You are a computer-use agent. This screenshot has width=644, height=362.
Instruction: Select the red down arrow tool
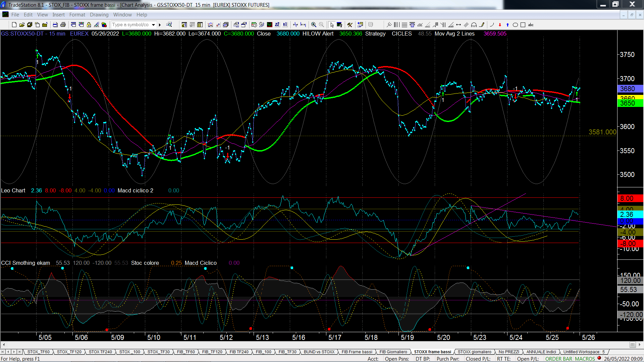point(500,25)
